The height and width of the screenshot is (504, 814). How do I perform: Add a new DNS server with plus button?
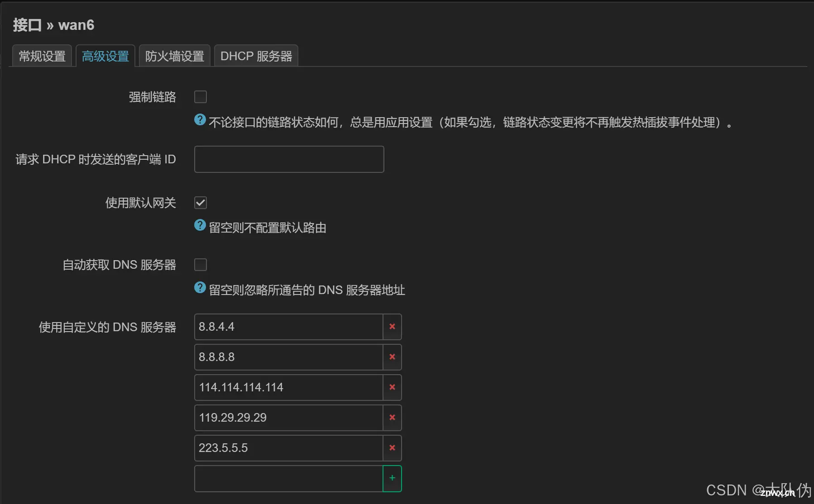tap(392, 478)
